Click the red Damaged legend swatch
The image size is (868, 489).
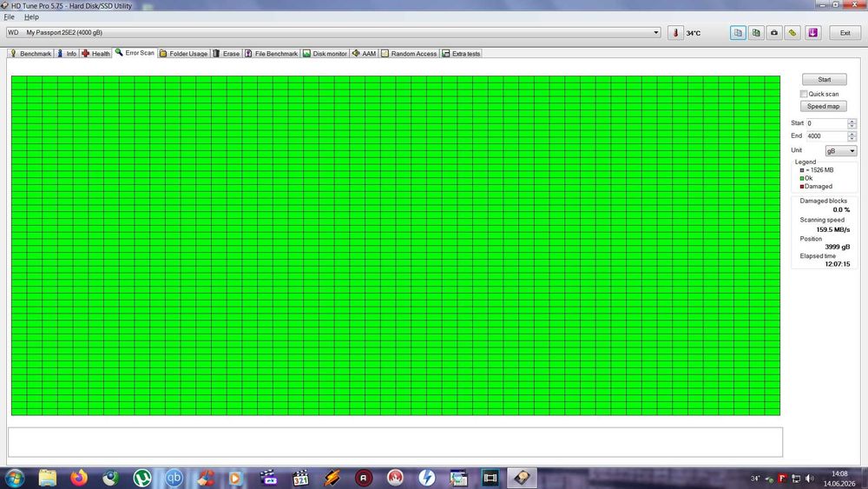[801, 187]
